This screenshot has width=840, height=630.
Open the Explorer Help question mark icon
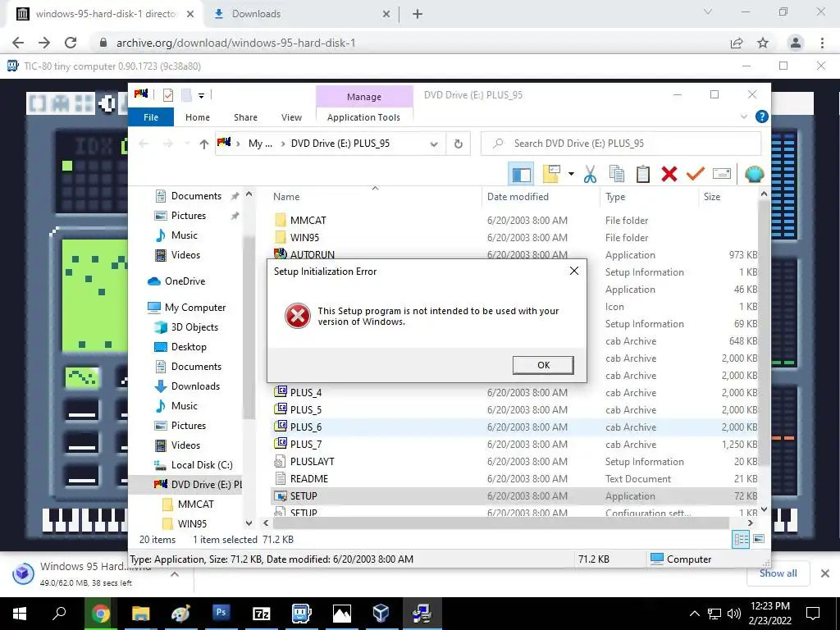tap(761, 116)
